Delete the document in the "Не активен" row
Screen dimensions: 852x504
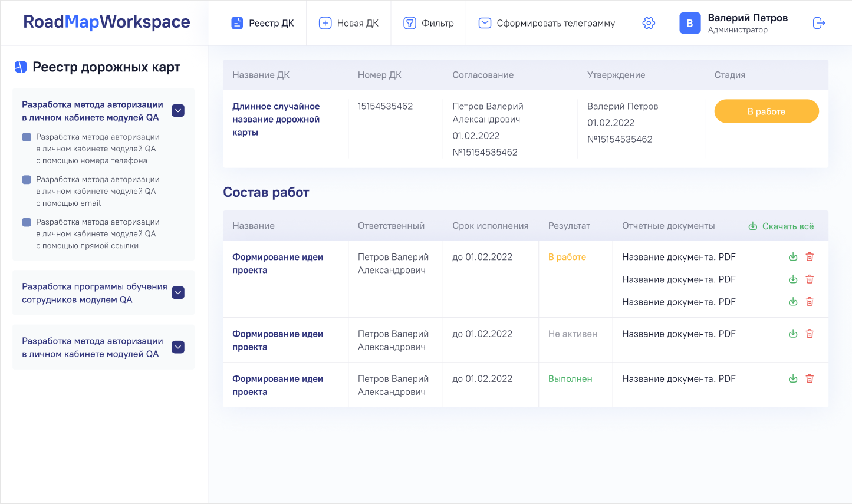click(x=810, y=334)
